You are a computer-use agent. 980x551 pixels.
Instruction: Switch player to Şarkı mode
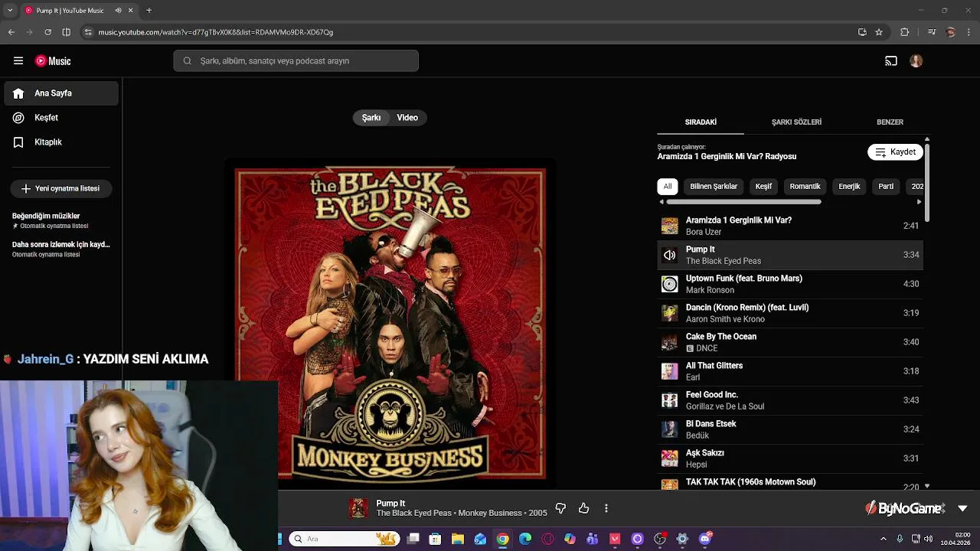tap(371, 118)
